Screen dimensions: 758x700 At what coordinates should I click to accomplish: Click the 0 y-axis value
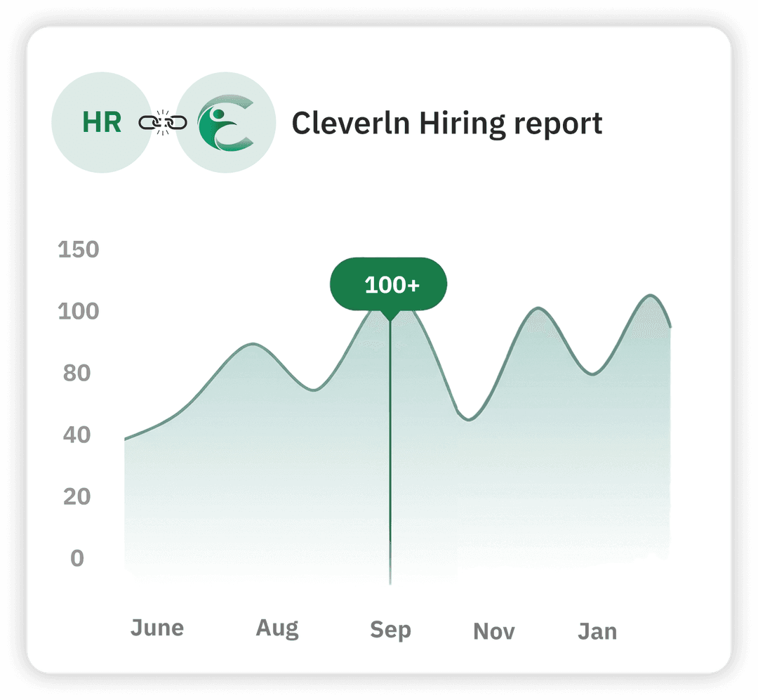77,558
